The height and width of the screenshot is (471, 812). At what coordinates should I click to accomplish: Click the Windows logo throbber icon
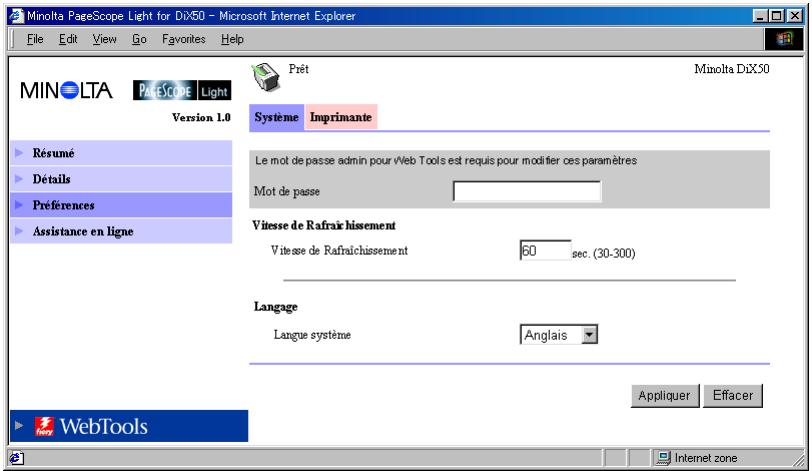click(784, 39)
